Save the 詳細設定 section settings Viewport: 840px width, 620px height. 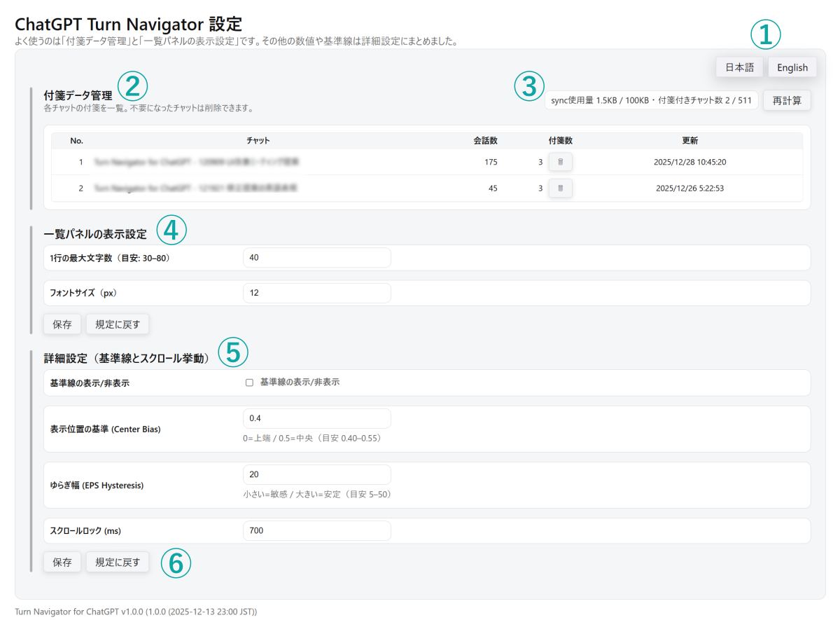(x=62, y=562)
